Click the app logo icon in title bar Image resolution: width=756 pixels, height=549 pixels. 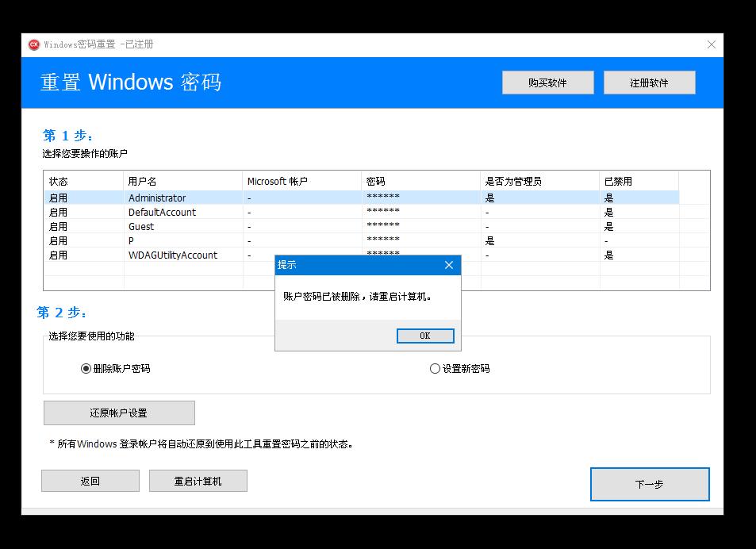(x=34, y=45)
